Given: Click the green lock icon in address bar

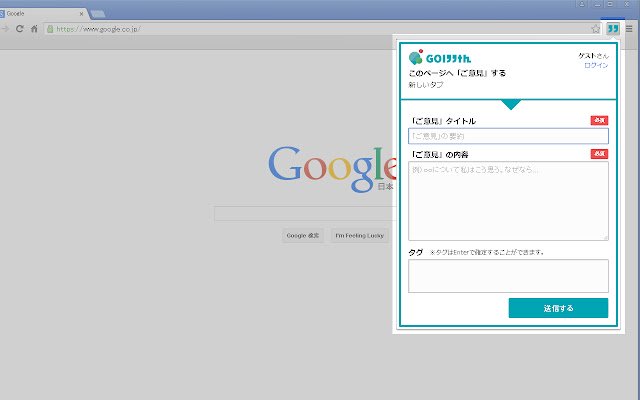Looking at the screenshot, I should click(x=50, y=29).
